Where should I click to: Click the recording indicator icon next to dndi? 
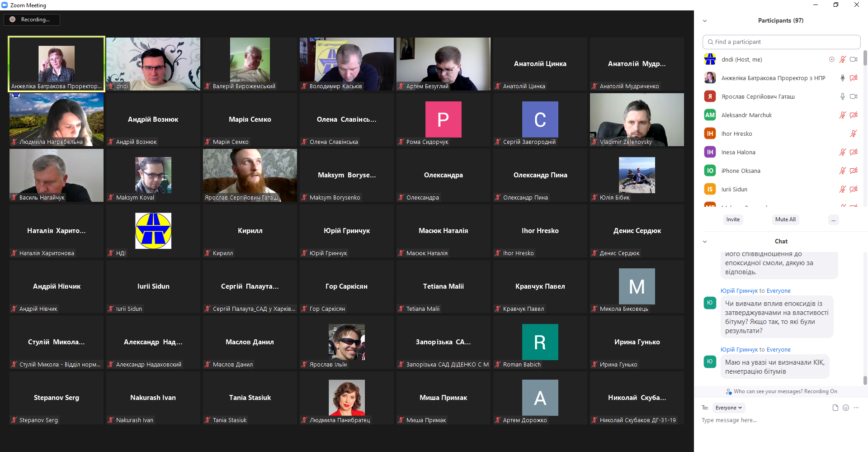tap(831, 59)
